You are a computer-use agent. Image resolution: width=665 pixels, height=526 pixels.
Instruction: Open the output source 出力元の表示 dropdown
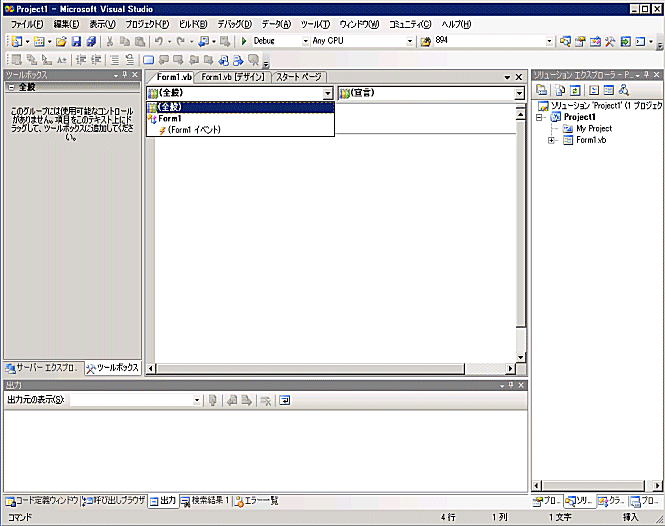tap(197, 400)
